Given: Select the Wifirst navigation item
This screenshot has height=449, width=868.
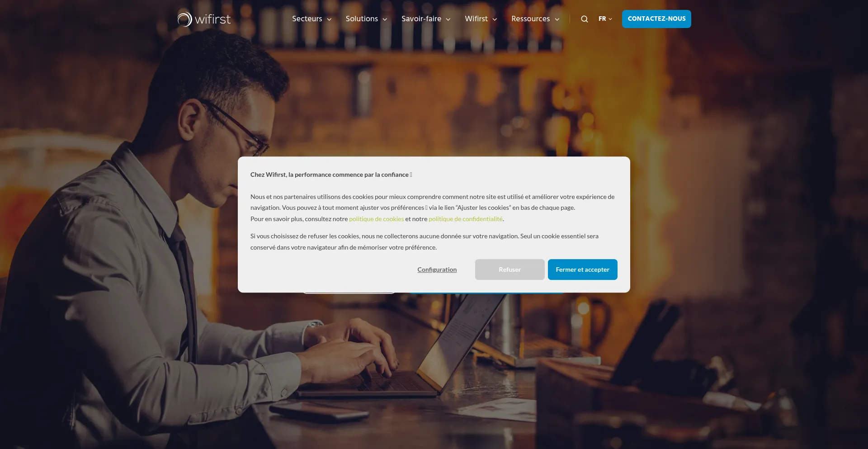Looking at the screenshot, I should click(476, 19).
